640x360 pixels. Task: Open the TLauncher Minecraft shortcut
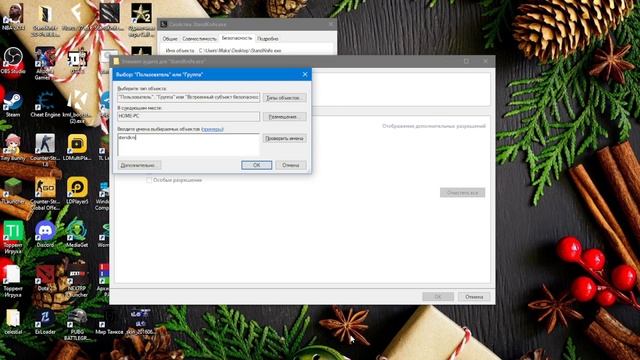(13, 191)
